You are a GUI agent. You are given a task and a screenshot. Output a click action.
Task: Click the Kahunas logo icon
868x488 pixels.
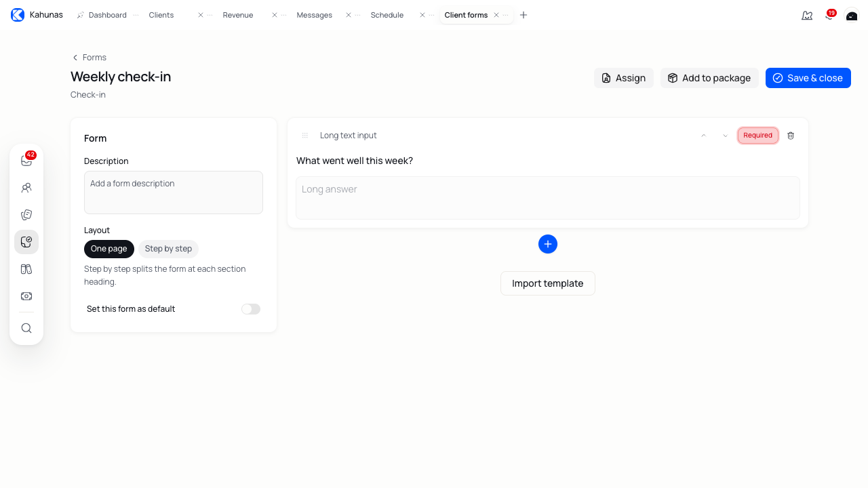(18, 15)
